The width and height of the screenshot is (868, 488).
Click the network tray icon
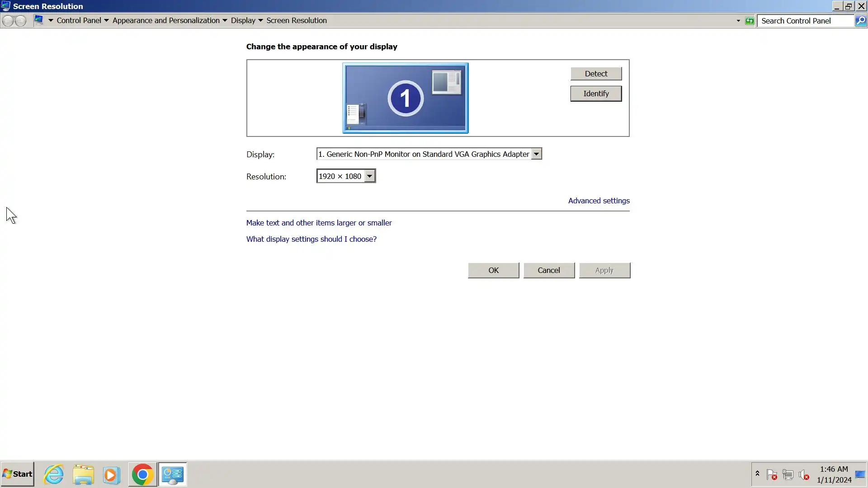tap(788, 475)
